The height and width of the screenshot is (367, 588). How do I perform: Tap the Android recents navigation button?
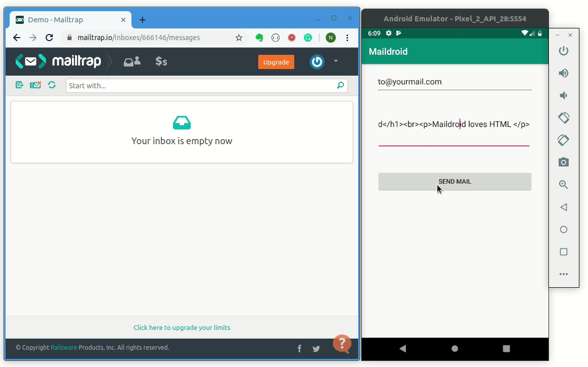[506, 349]
